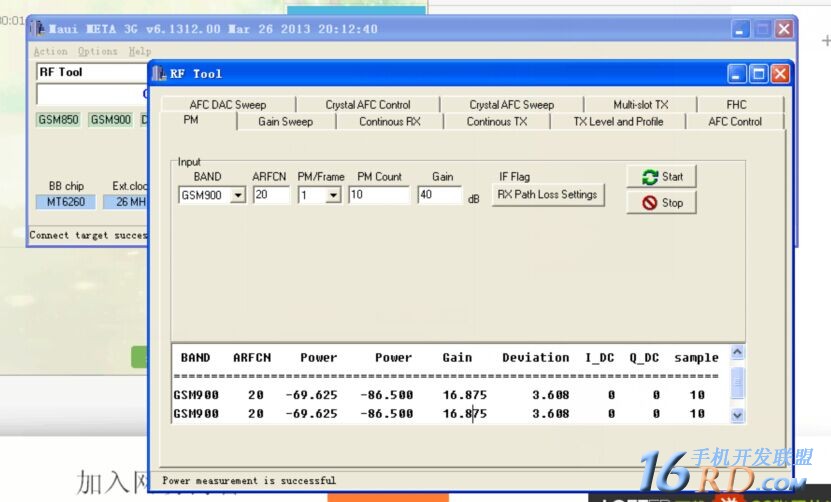831x502 pixels.
Task: Open the Multi-slot TX tab
Action: pyautogui.click(x=640, y=104)
